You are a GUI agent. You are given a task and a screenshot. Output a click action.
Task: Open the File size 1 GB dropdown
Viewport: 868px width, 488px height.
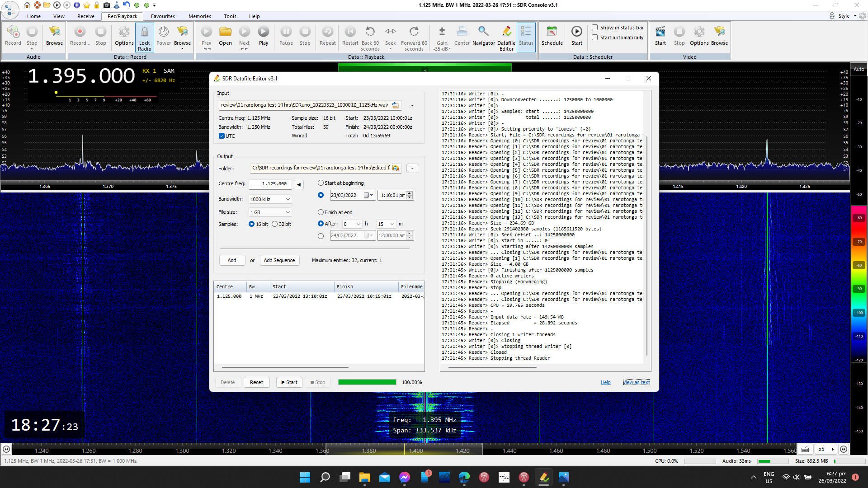pos(288,212)
